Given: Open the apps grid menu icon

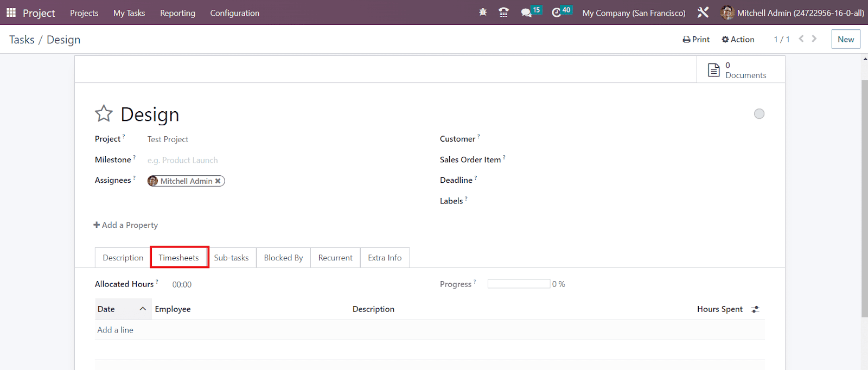Looking at the screenshot, I should 11,12.
